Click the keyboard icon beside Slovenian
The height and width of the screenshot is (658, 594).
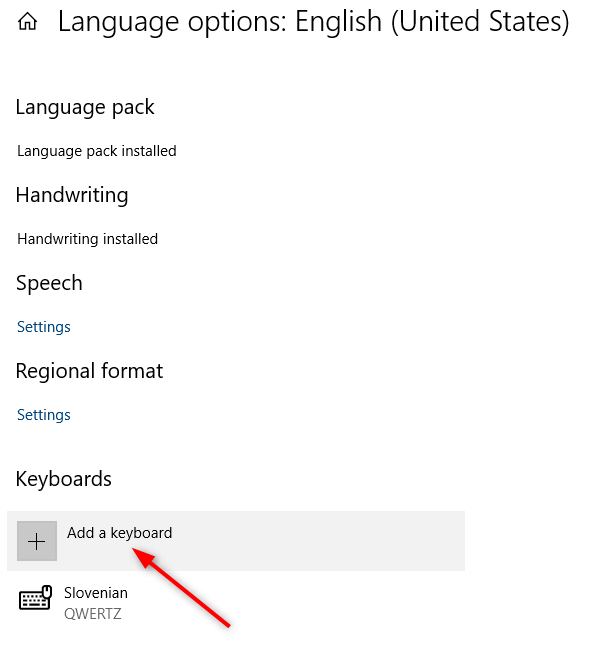coord(35,598)
